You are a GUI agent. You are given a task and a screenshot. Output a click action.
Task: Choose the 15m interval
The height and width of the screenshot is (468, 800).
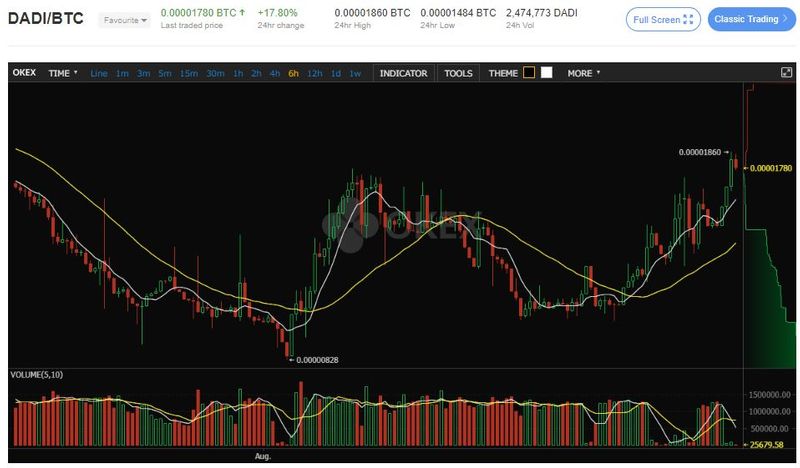coord(188,73)
